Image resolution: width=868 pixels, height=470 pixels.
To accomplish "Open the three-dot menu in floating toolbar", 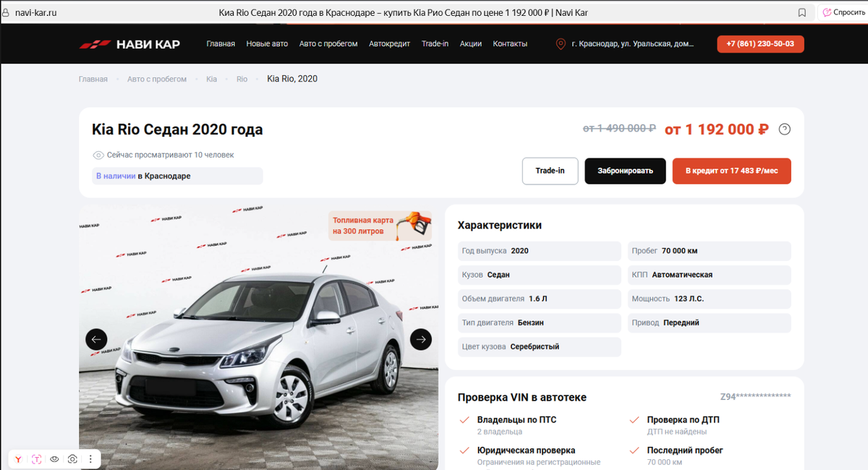I will click(x=90, y=459).
